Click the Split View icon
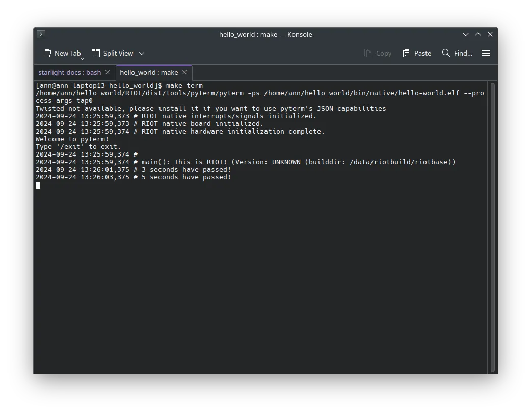Viewport: 532px width, 414px height. coord(96,53)
